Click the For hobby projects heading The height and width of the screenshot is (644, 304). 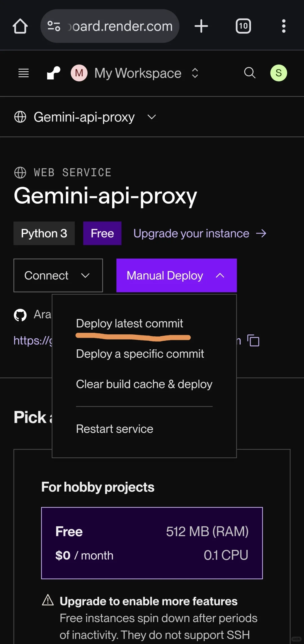point(98,487)
